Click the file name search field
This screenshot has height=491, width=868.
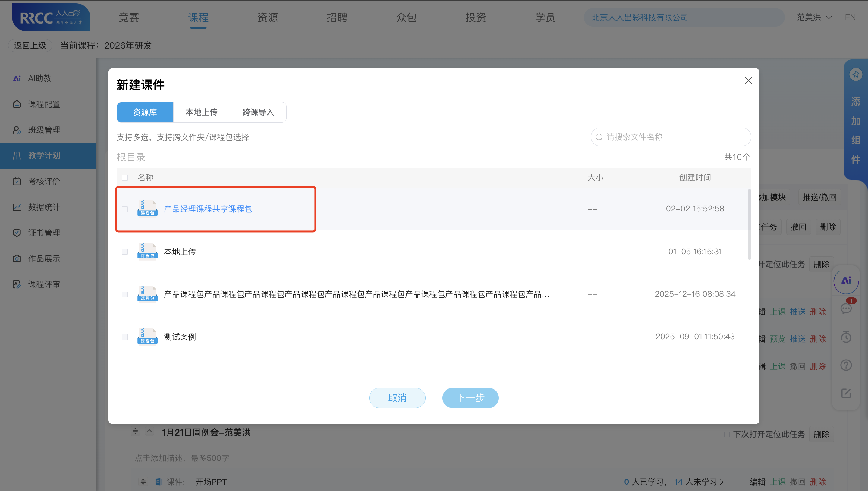click(x=670, y=137)
